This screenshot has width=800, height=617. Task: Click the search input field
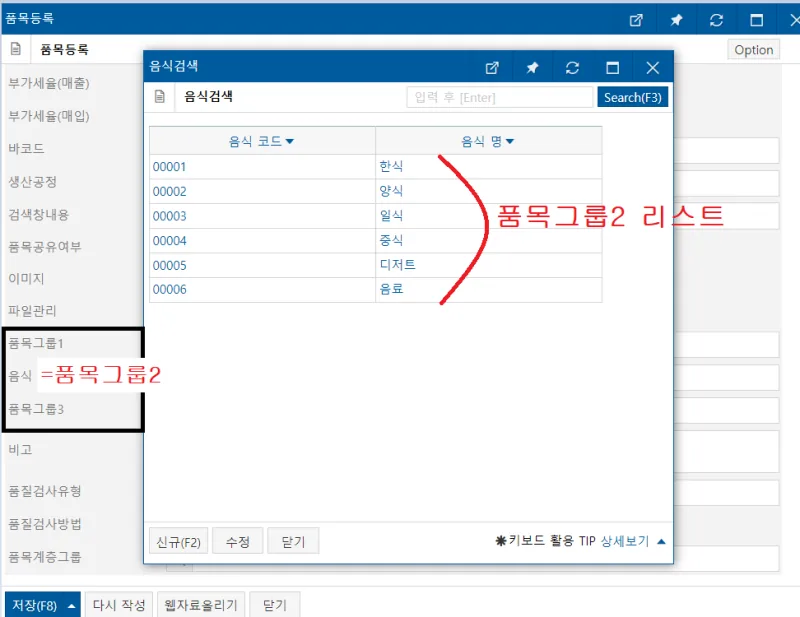499,97
